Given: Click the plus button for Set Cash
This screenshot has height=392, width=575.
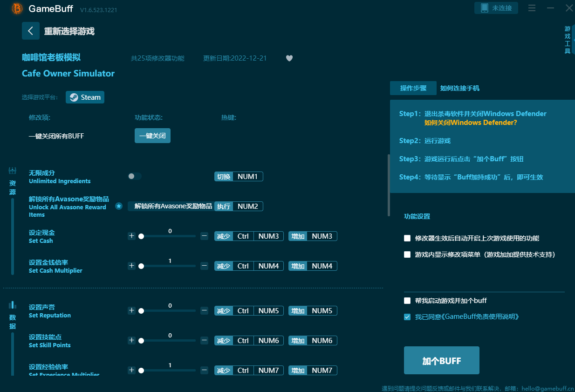Looking at the screenshot, I should click(x=131, y=236).
